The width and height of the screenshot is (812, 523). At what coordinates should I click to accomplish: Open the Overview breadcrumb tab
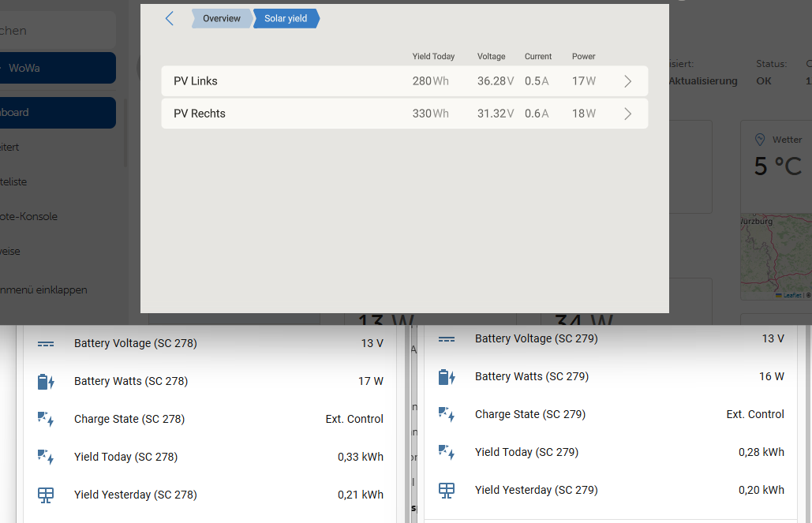(221, 19)
